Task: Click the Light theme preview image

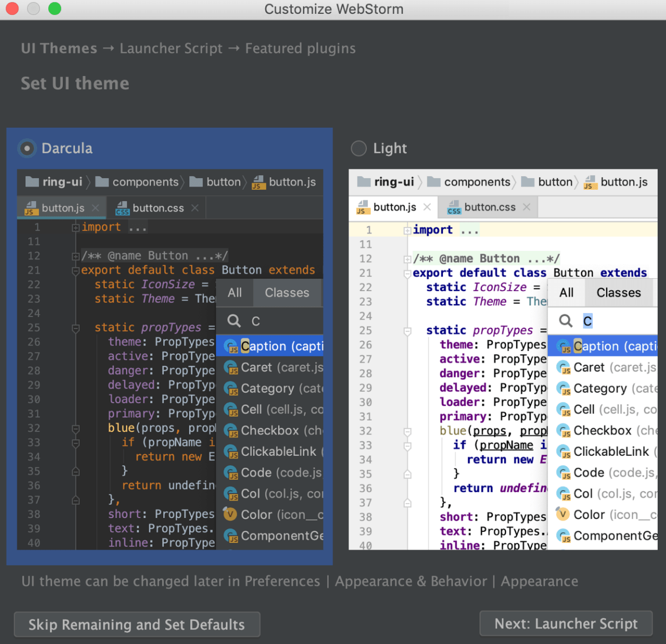Action: [503, 360]
